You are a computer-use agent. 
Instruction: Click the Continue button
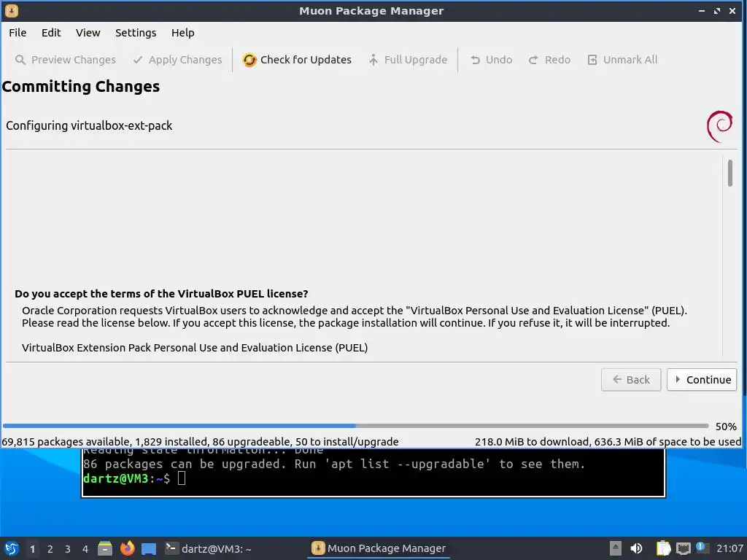702,379
